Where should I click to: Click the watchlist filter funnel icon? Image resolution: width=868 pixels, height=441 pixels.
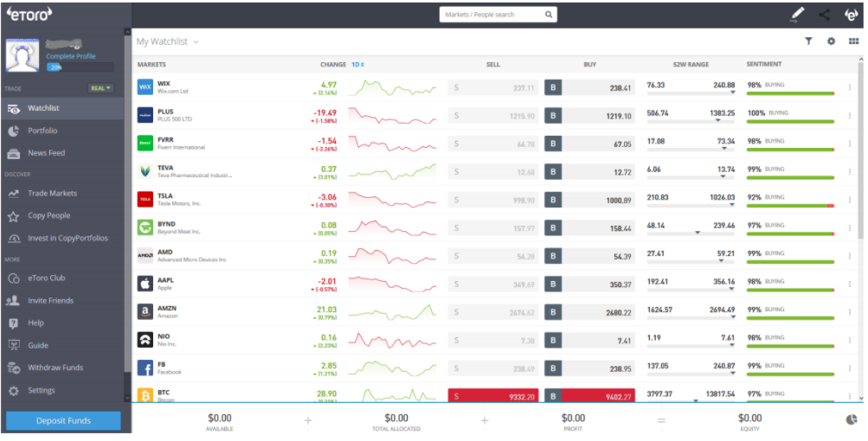click(x=809, y=41)
